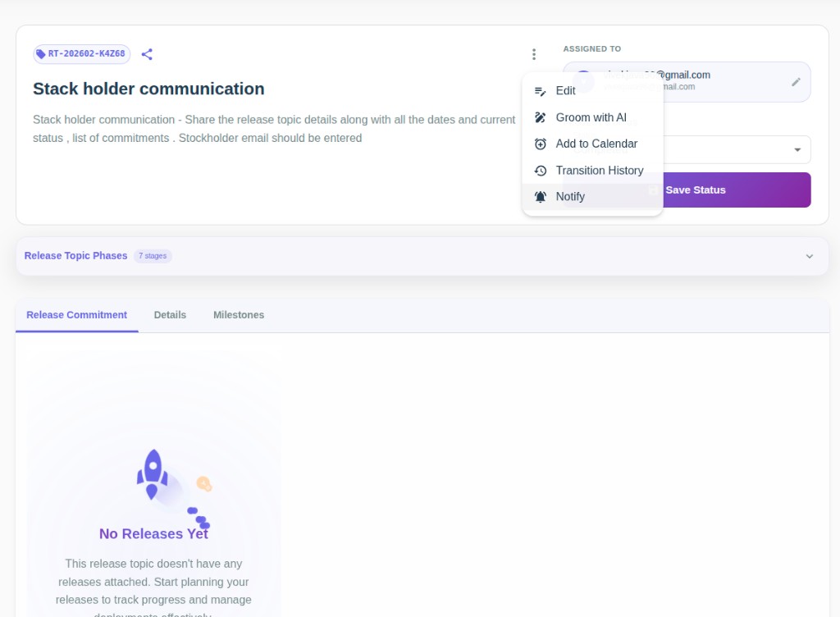Open the status dropdown above Save Status
Image resolution: width=840 pixels, height=617 pixels.
796,149
